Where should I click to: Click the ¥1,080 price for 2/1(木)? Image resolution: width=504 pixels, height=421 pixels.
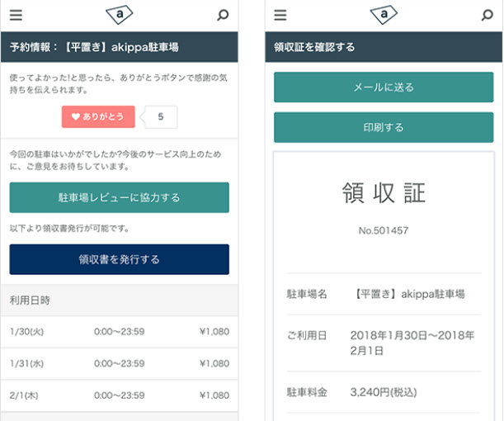(214, 395)
